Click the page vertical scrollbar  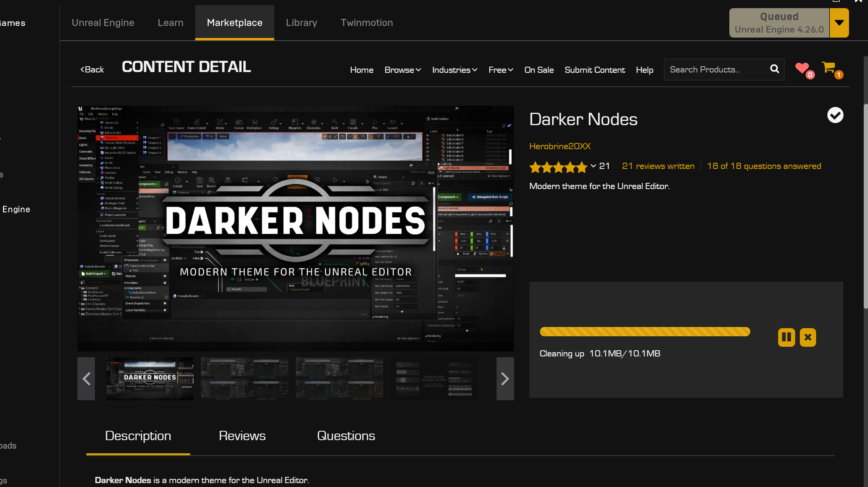click(x=866, y=205)
